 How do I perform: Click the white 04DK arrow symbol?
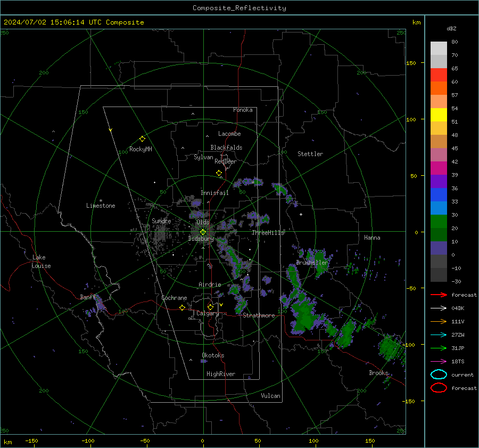point(439,308)
